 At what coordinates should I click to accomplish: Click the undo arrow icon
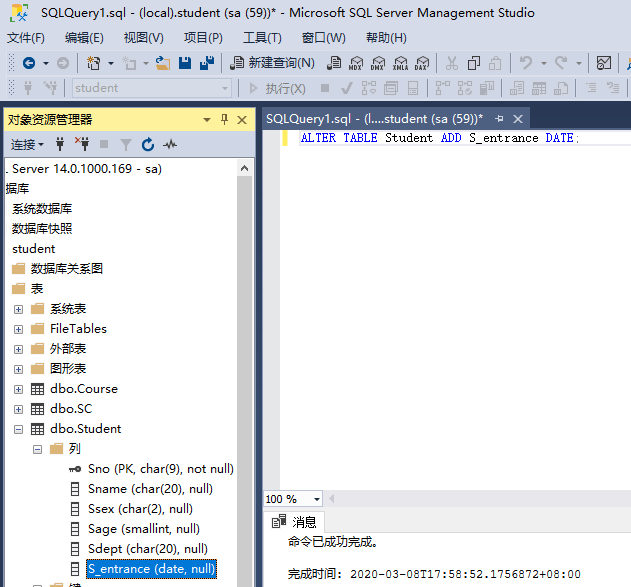(526, 63)
